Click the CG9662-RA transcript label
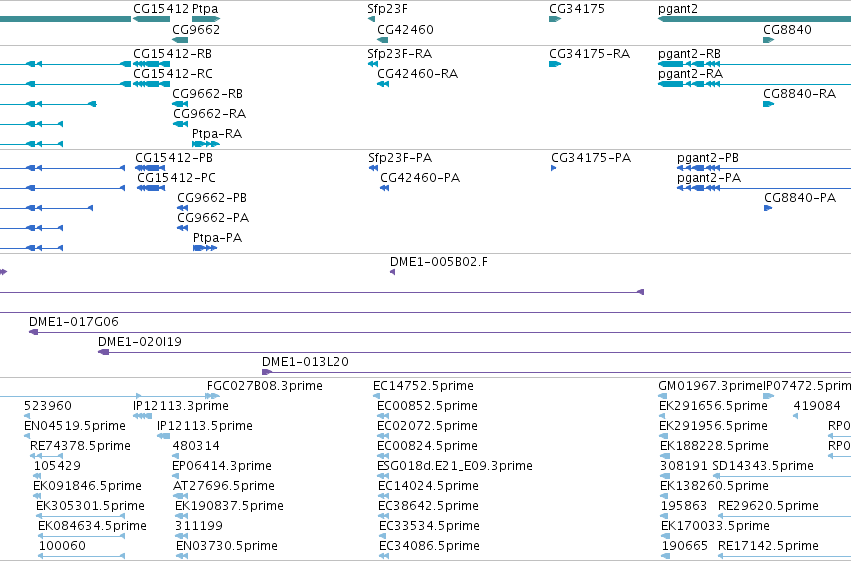The image size is (851, 561). pyautogui.click(x=209, y=113)
